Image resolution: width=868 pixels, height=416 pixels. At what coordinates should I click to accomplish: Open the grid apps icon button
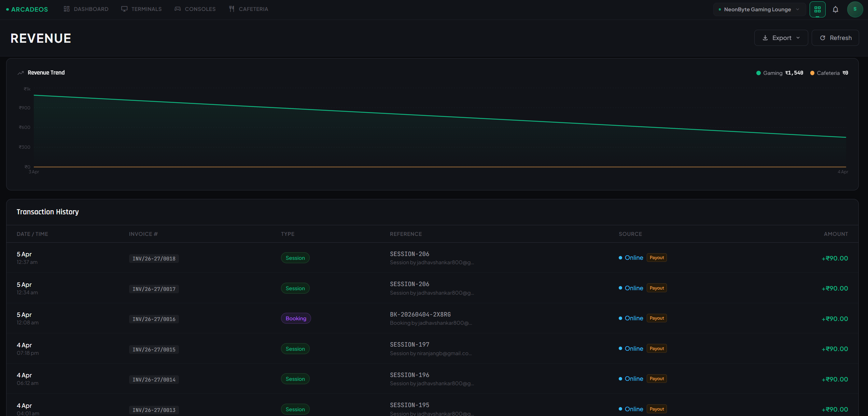817,10
